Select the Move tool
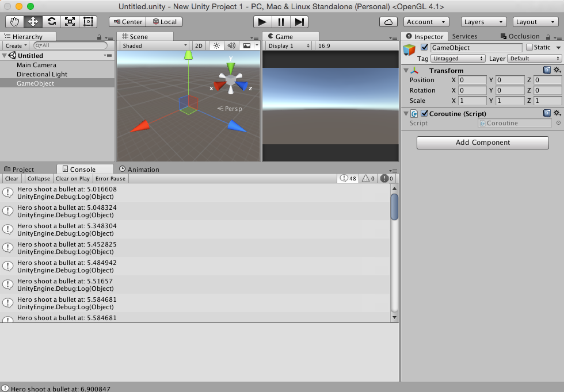Viewport: 564px width, 392px height. coord(33,21)
